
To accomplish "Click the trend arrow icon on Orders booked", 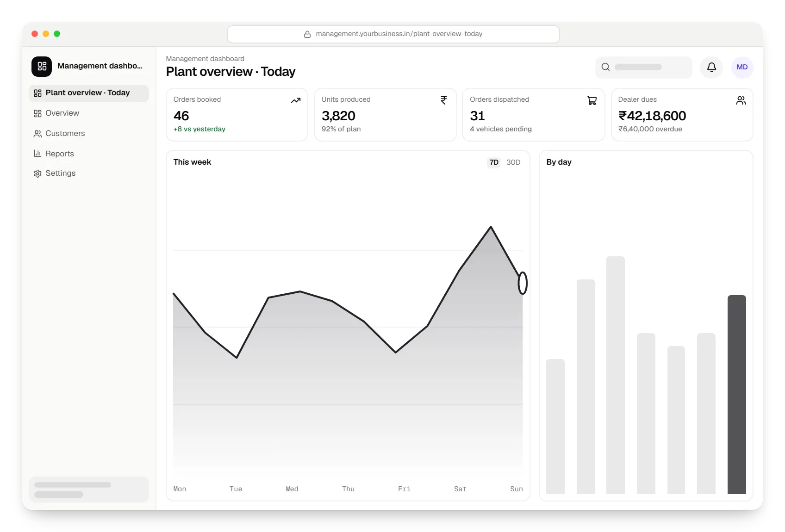I will (x=296, y=100).
